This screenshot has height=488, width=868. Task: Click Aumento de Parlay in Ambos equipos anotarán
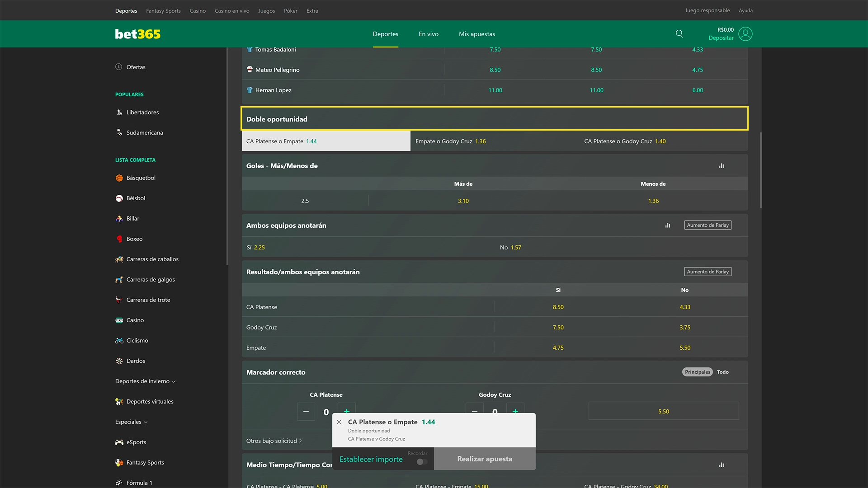pyautogui.click(x=708, y=225)
